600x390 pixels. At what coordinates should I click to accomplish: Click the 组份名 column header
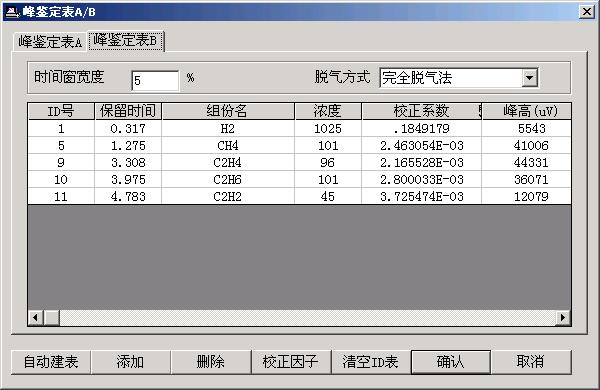click(x=228, y=111)
